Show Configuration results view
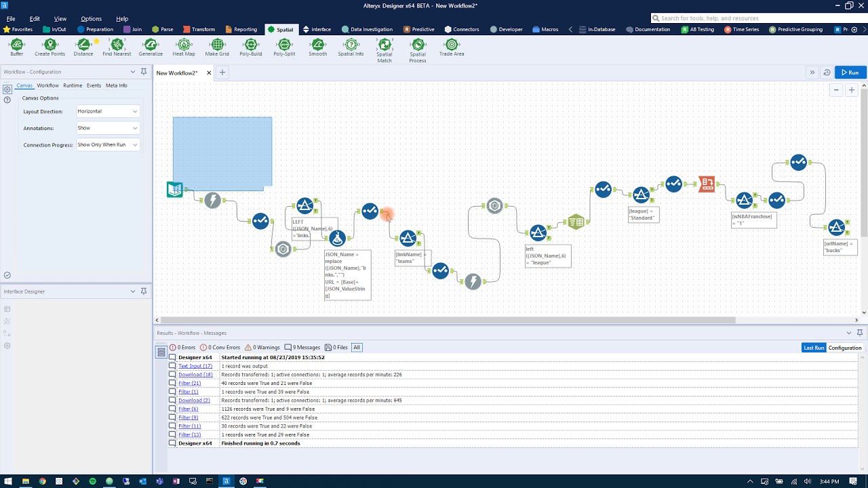The image size is (868, 488). 845,348
